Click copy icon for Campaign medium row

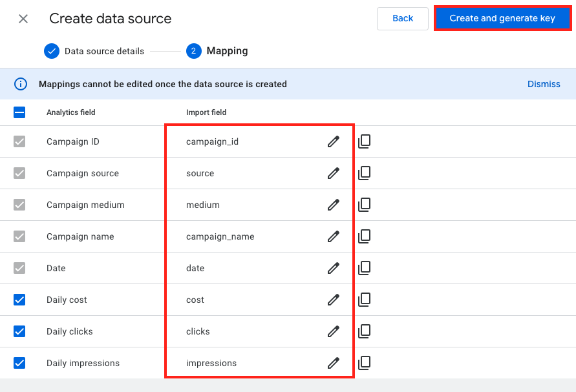tap(364, 205)
